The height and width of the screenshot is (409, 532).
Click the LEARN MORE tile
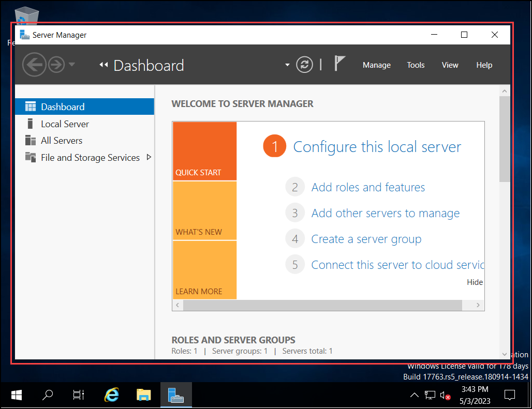click(204, 270)
